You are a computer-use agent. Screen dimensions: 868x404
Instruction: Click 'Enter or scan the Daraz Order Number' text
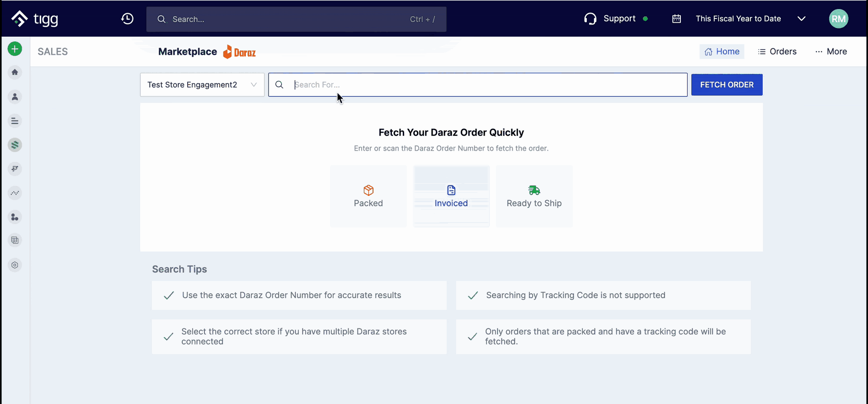pyautogui.click(x=451, y=148)
